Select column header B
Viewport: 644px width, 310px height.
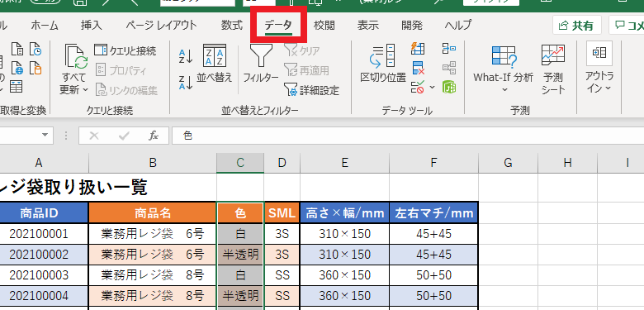coord(153,163)
